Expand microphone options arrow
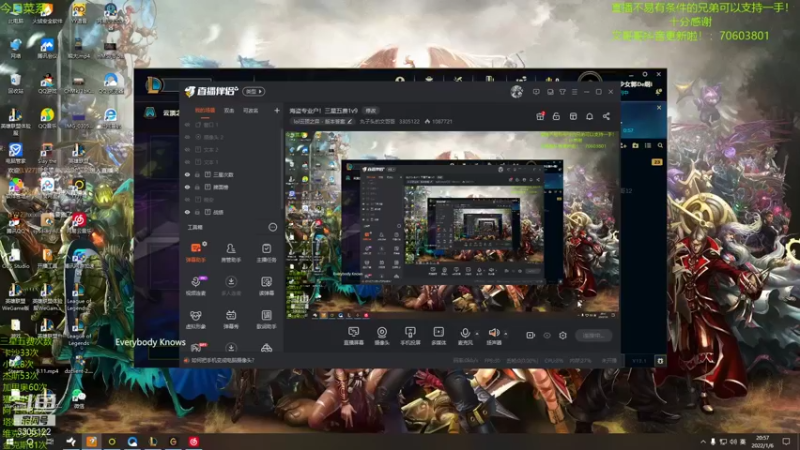The image size is (800, 450). coord(477,334)
